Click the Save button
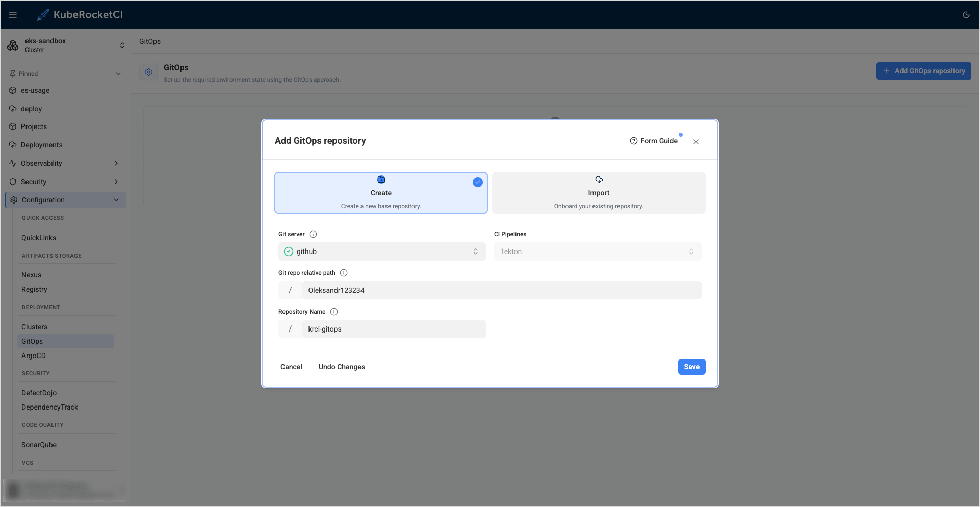980x507 pixels. click(x=691, y=367)
